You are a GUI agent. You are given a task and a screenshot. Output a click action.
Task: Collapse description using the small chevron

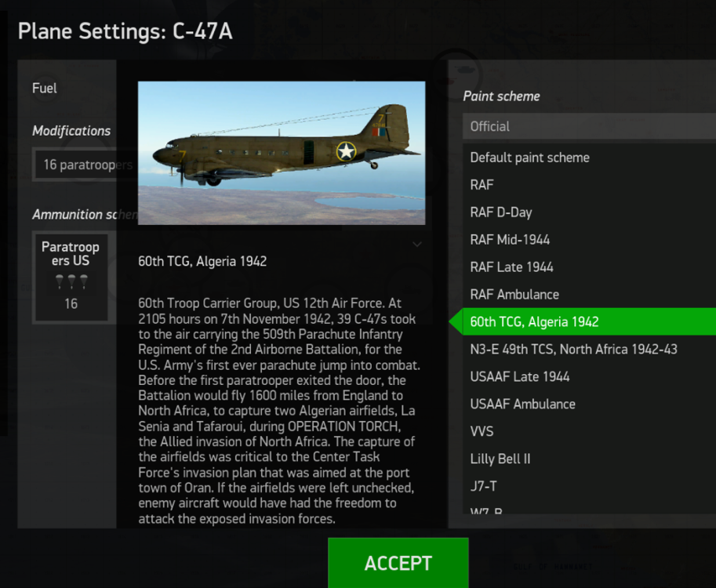click(417, 245)
